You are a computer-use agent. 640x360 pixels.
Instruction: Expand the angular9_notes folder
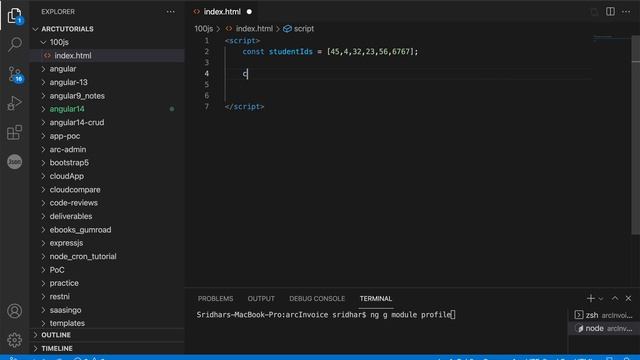coord(77,96)
